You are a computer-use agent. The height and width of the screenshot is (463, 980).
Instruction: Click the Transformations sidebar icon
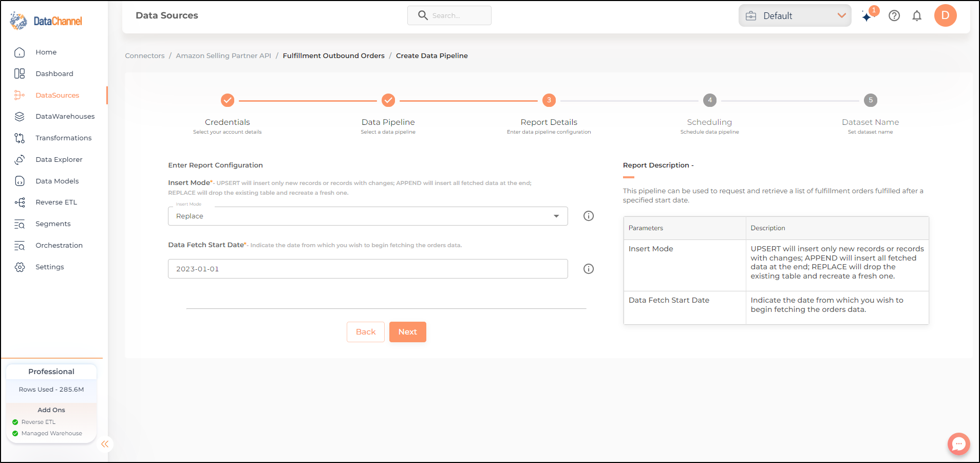click(20, 138)
